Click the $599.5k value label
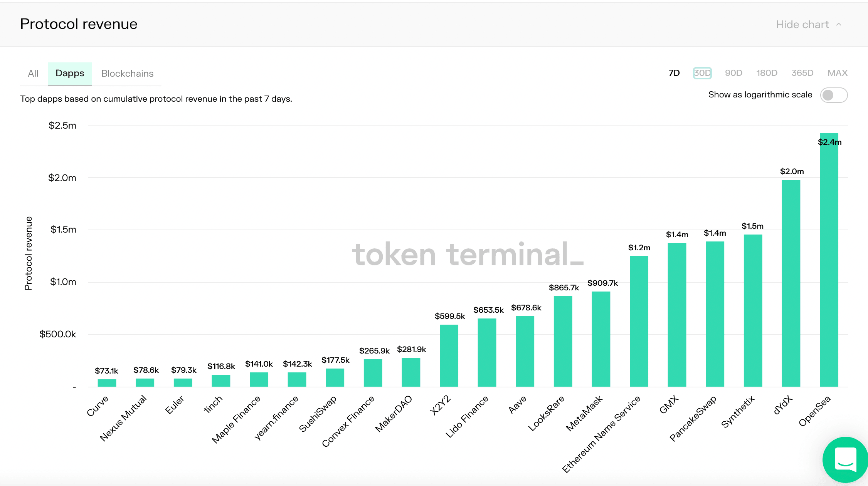 coord(450,316)
